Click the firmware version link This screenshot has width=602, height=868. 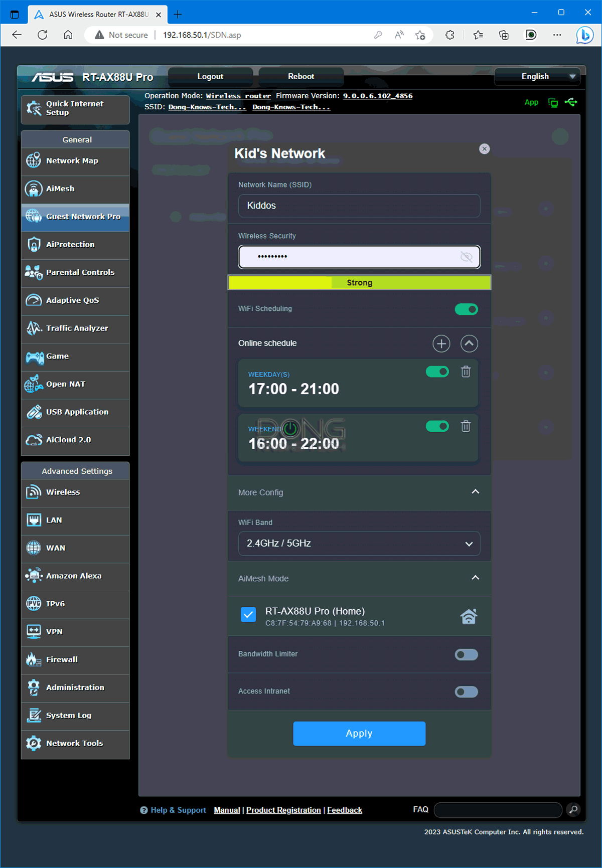378,96
